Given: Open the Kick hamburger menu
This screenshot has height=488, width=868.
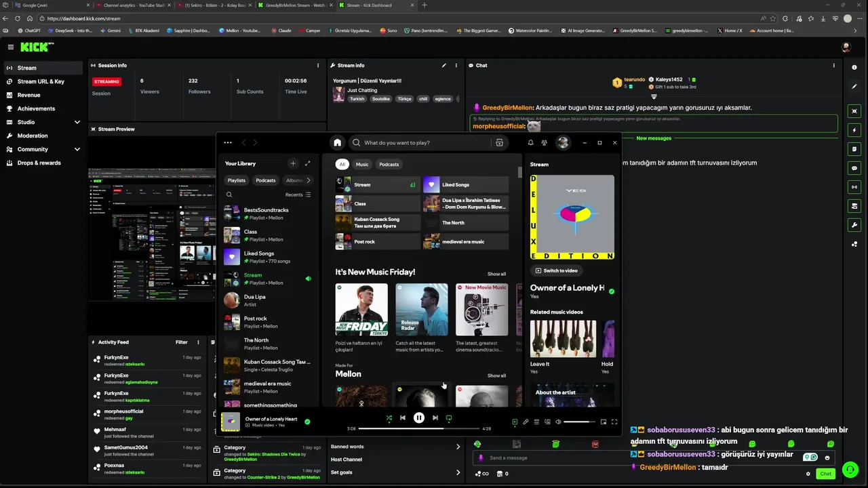Looking at the screenshot, I should point(11,47).
